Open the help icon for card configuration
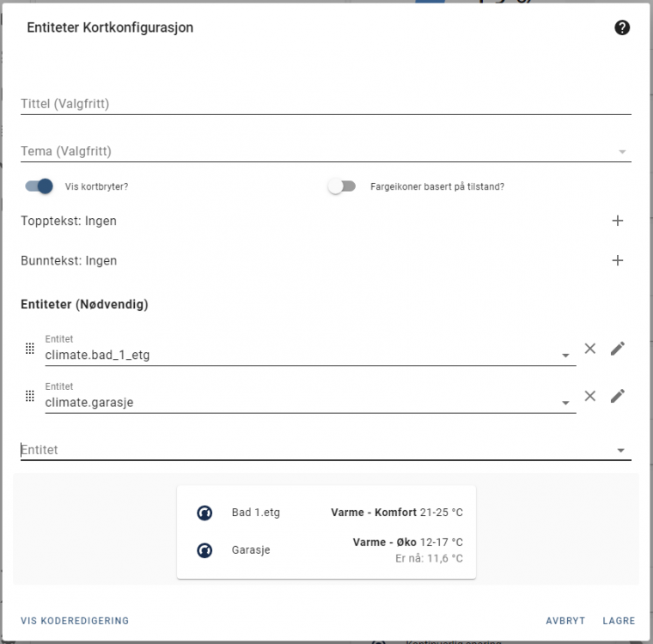653x644 pixels. (623, 27)
